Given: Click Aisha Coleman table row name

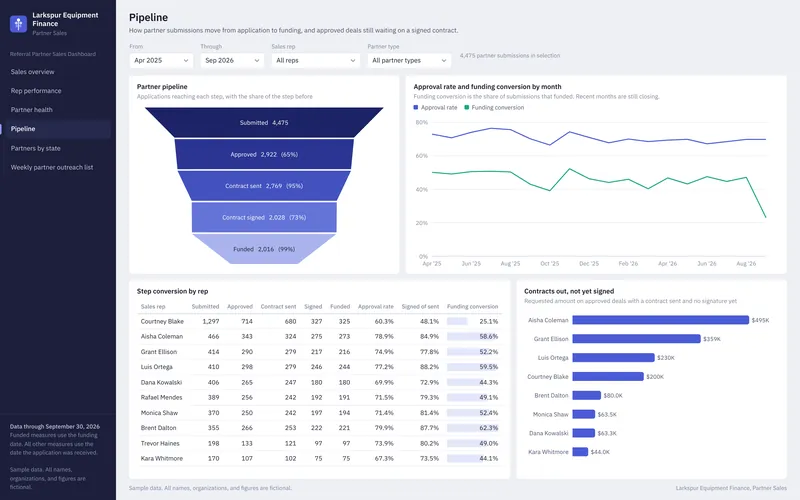Looking at the screenshot, I should [162, 336].
